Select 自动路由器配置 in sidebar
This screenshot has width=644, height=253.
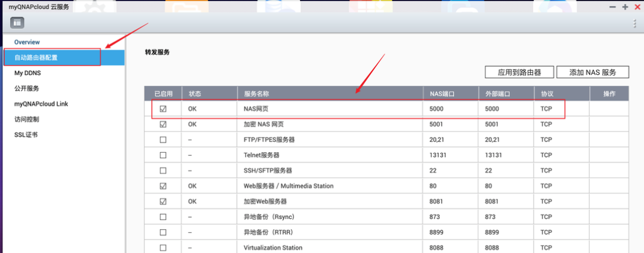[63, 57]
